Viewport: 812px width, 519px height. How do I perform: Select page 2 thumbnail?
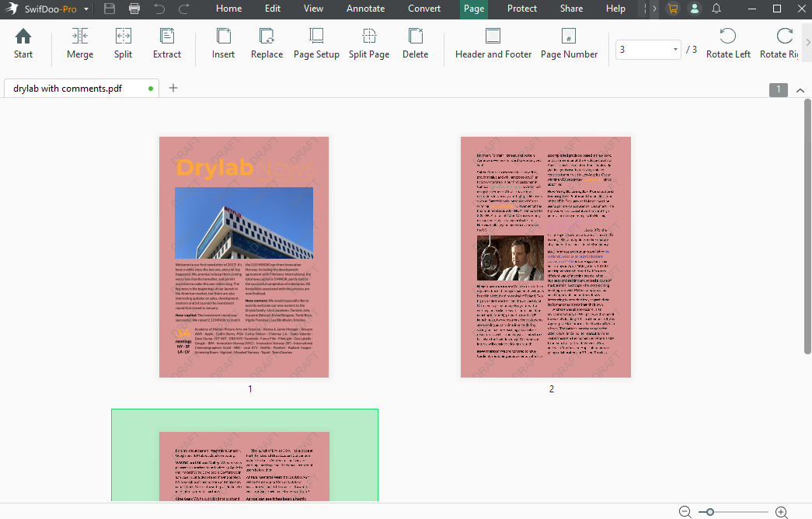(x=545, y=257)
